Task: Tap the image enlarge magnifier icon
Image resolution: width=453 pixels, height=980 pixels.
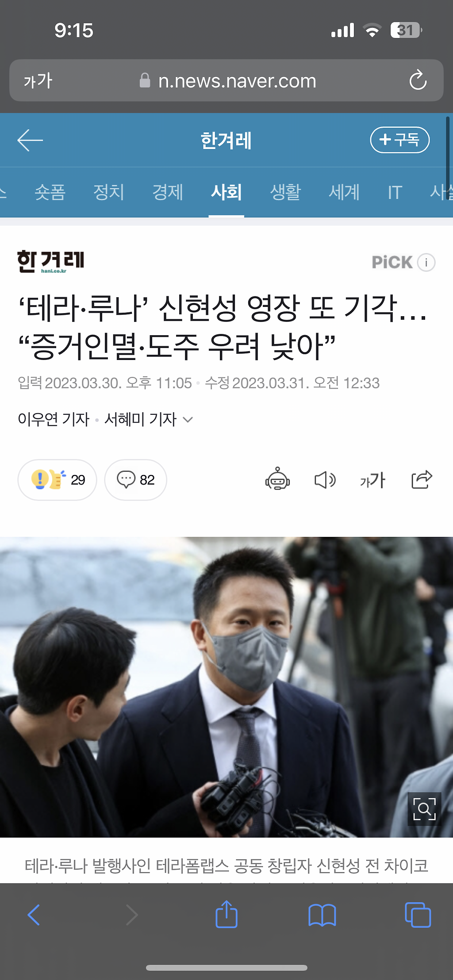Action: pos(424,809)
